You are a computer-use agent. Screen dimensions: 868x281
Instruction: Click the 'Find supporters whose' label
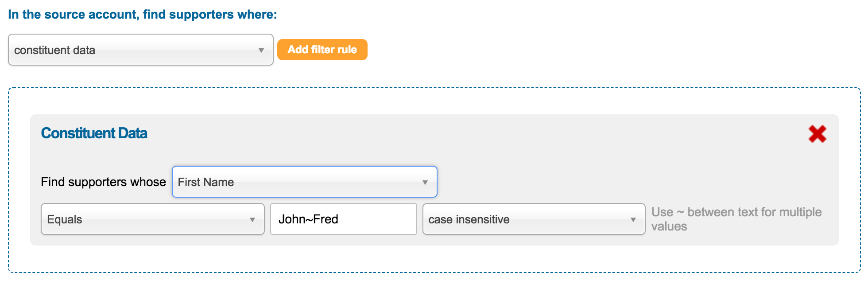tap(103, 182)
